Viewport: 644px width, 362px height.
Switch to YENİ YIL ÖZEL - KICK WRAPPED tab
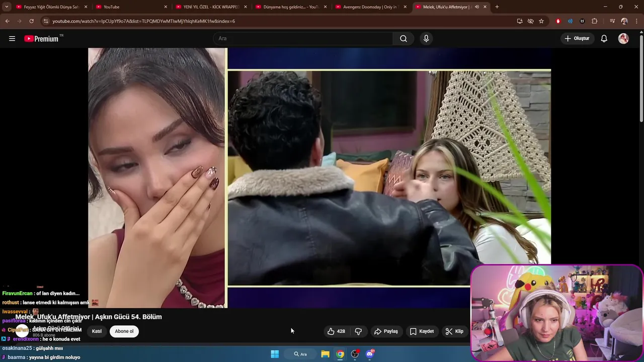(x=211, y=7)
